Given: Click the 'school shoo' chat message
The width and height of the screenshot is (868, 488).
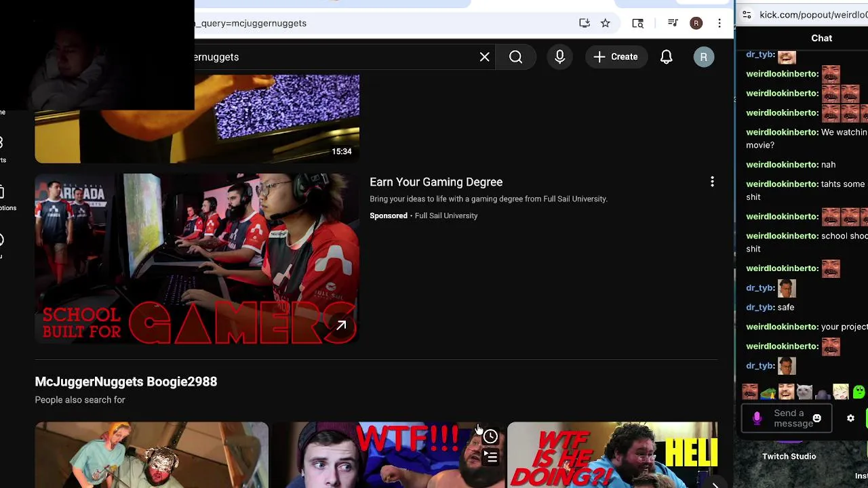Looking at the screenshot, I should click(807, 242).
